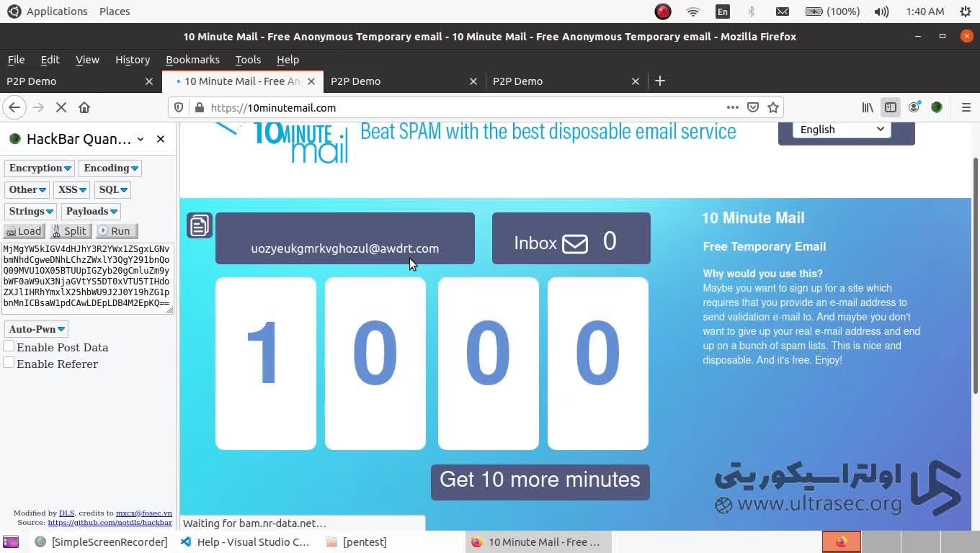Enable Referer checkbox
The width and height of the screenshot is (980, 553).
tap(9, 363)
